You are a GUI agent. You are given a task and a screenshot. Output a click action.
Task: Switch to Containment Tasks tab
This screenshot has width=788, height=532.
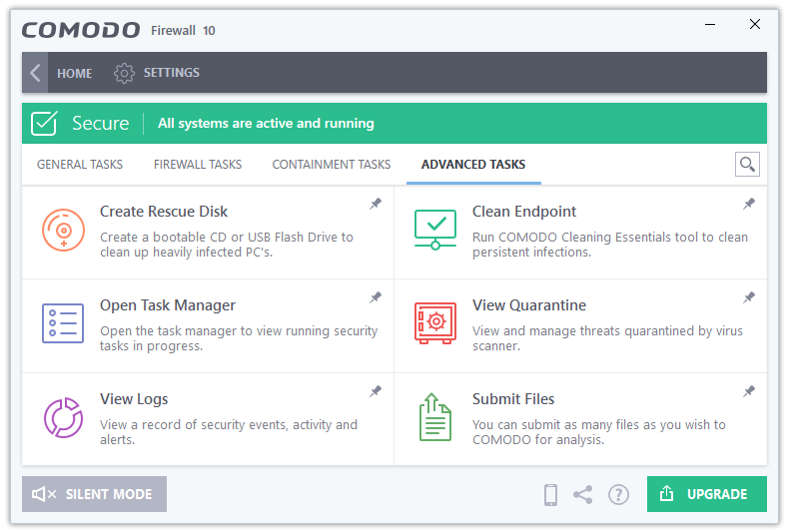click(332, 165)
